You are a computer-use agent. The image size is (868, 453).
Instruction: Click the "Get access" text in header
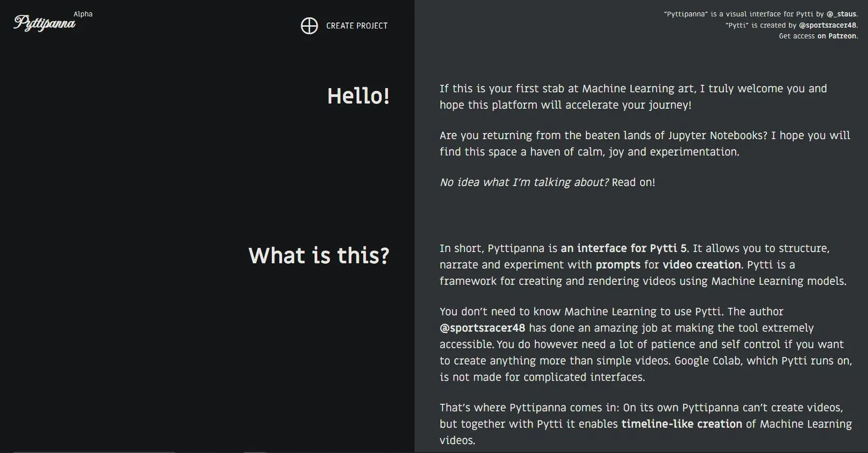point(797,36)
